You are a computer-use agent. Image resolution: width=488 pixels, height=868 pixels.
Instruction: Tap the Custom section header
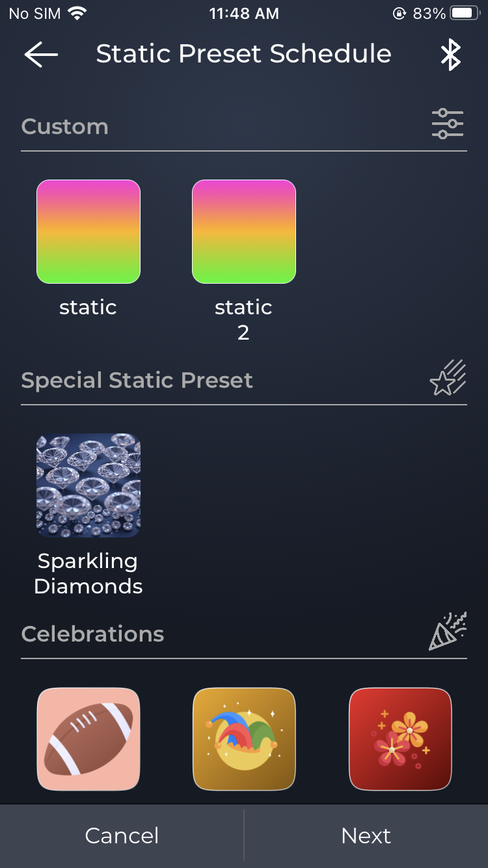(x=65, y=126)
